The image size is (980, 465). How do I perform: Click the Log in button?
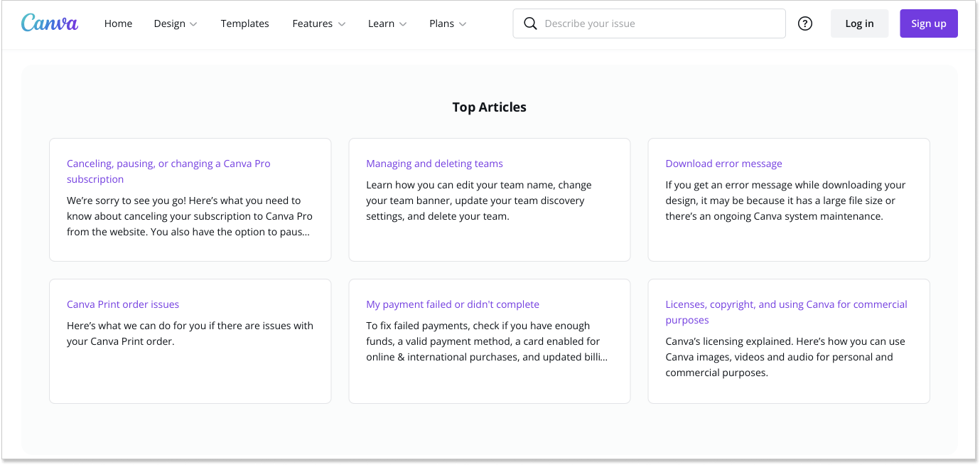coord(859,23)
